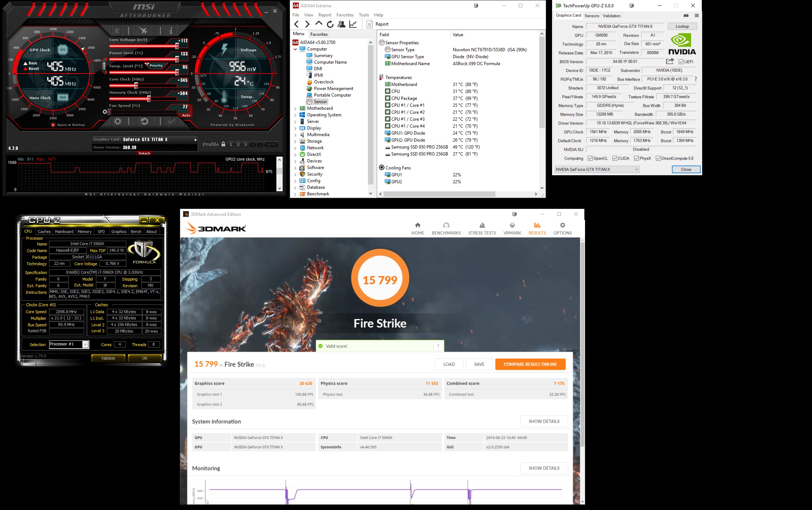
Task: Toggle the Link button in Afterburner
Action: pos(104,66)
